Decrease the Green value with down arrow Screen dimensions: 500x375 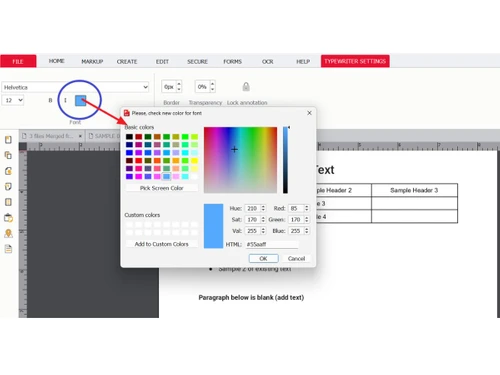306,221
